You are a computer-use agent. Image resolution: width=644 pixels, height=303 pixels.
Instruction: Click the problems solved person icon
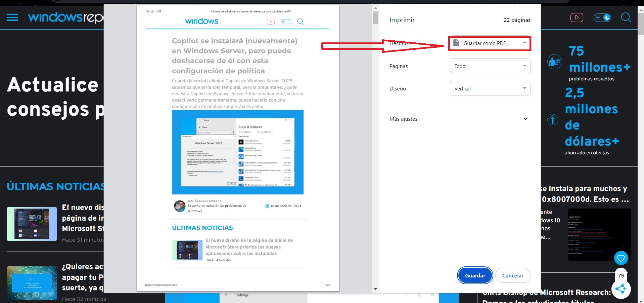click(x=554, y=62)
